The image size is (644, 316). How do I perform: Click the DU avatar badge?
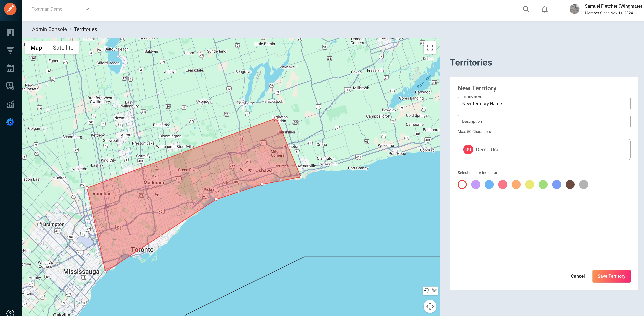click(468, 150)
